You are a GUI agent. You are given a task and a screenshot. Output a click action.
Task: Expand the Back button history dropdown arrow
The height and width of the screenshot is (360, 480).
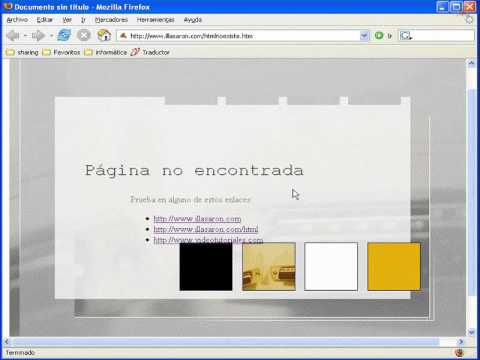coord(25,35)
